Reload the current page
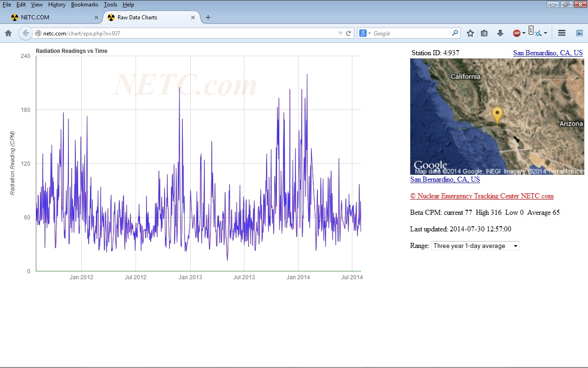588x368 pixels. [x=348, y=33]
